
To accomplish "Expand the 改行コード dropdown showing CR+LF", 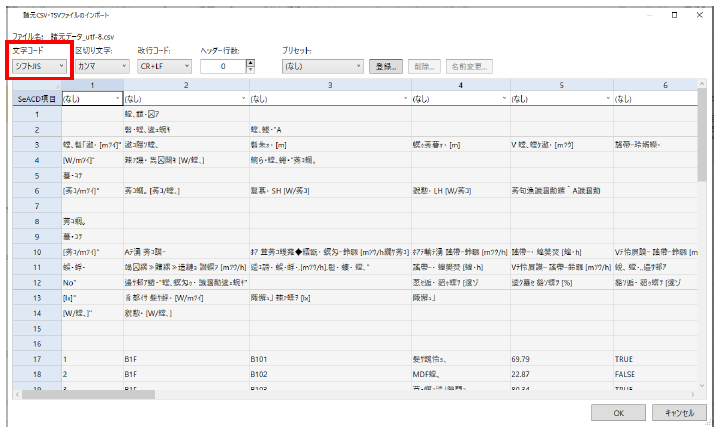I will [163, 66].
